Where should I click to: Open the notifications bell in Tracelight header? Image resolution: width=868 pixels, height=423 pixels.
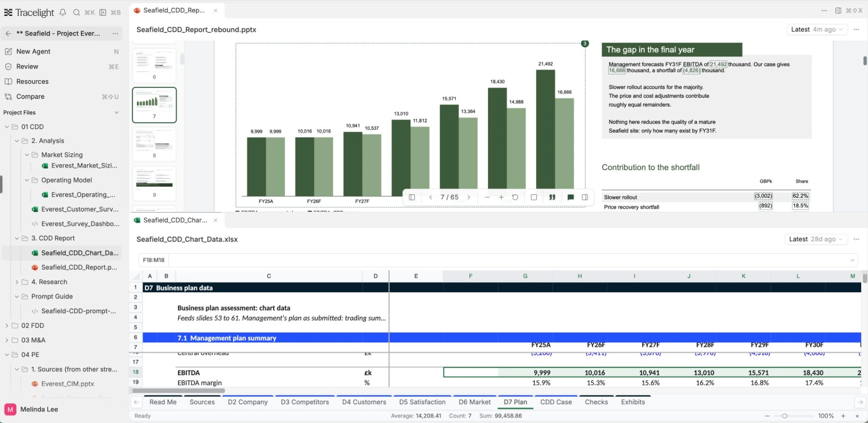point(63,13)
